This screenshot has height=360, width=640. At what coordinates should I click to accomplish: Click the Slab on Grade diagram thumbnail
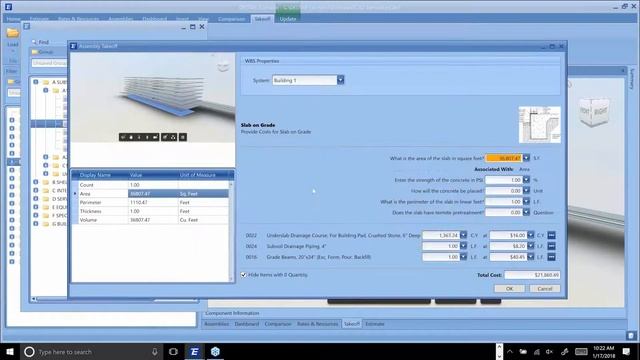click(540, 125)
